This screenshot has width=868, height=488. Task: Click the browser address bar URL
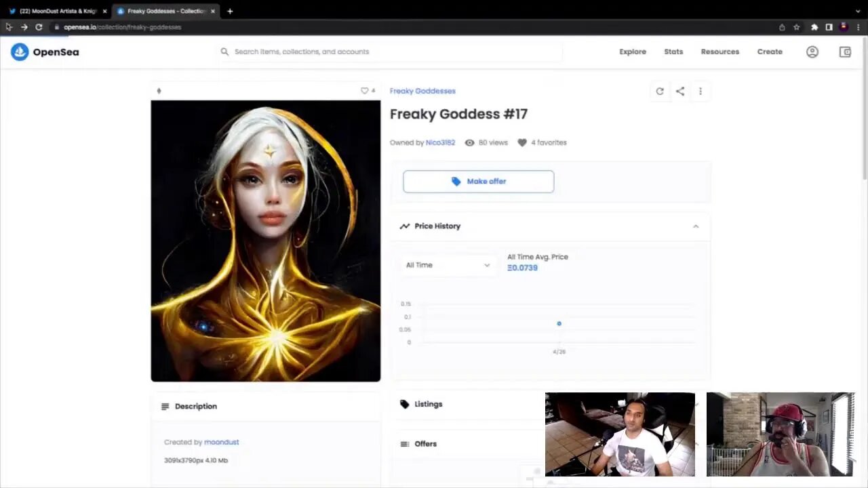pos(122,27)
